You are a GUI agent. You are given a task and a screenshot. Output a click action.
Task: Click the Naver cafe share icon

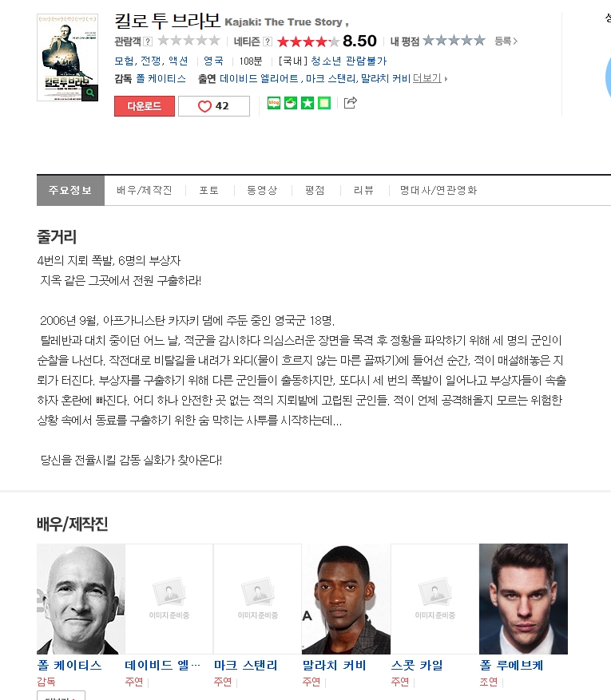[x=291, y=103]
